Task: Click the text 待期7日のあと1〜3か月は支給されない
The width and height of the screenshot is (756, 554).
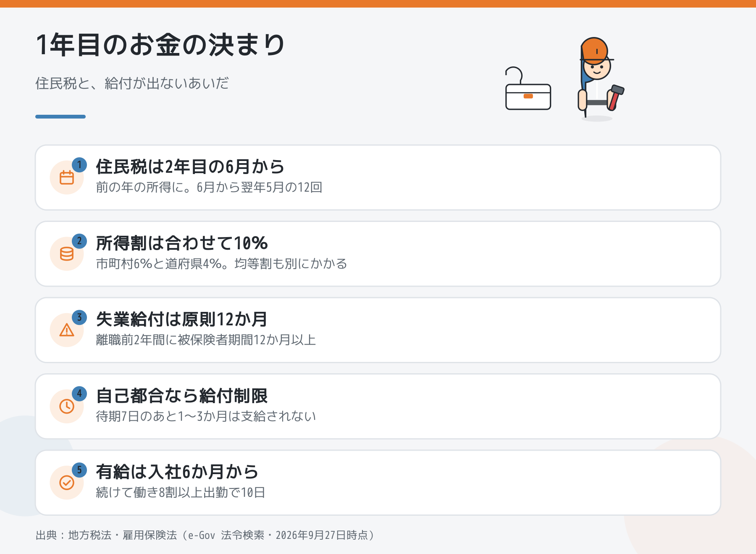Action: click(x=206, y=416)
